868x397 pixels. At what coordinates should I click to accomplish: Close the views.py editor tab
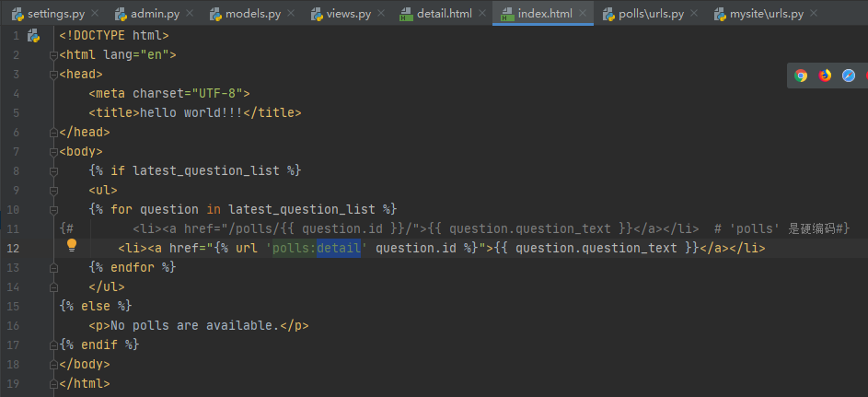(x=383, y=14)
